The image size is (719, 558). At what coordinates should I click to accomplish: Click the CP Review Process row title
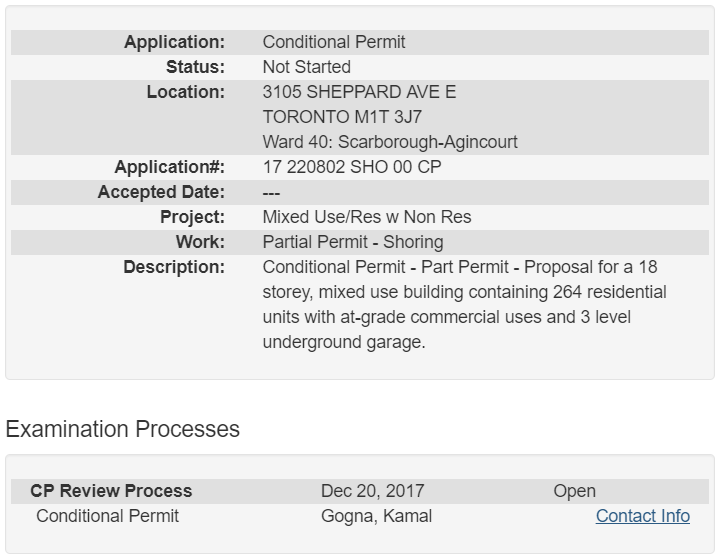[x=111, y=491]
